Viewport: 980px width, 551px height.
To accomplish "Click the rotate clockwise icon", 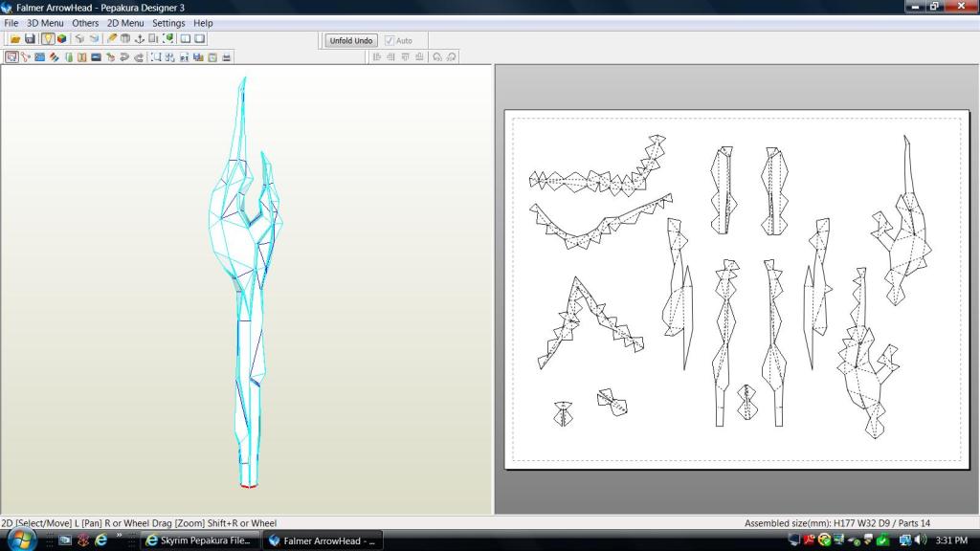I will tap(452, 56).
